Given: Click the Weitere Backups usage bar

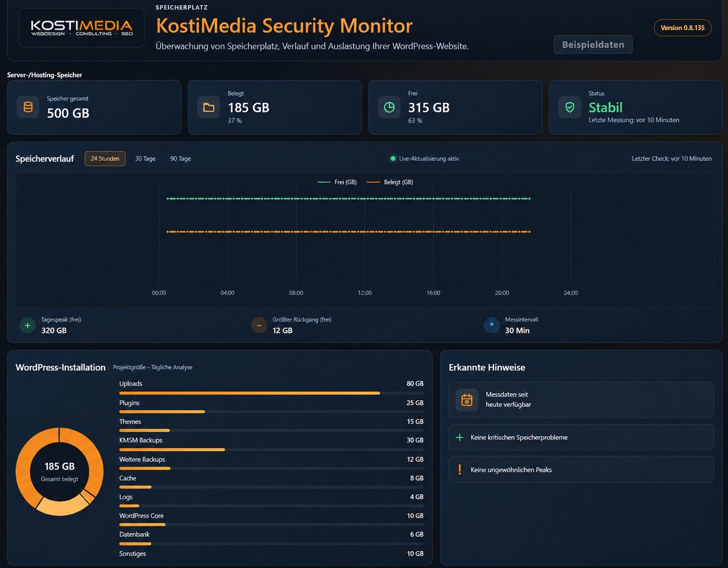Looking at the screenshot, I should point(271,468).
